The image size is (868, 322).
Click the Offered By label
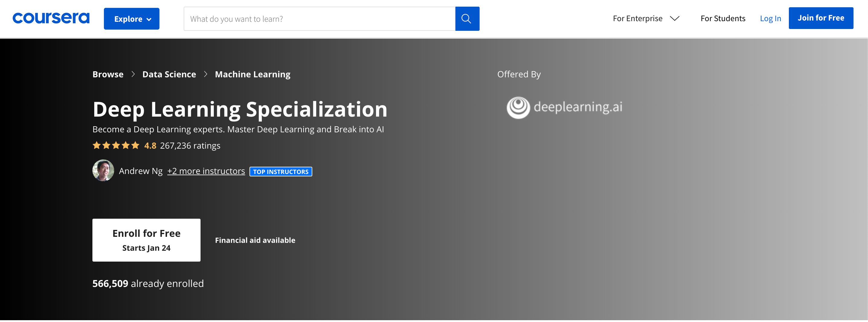click(519, 74)
